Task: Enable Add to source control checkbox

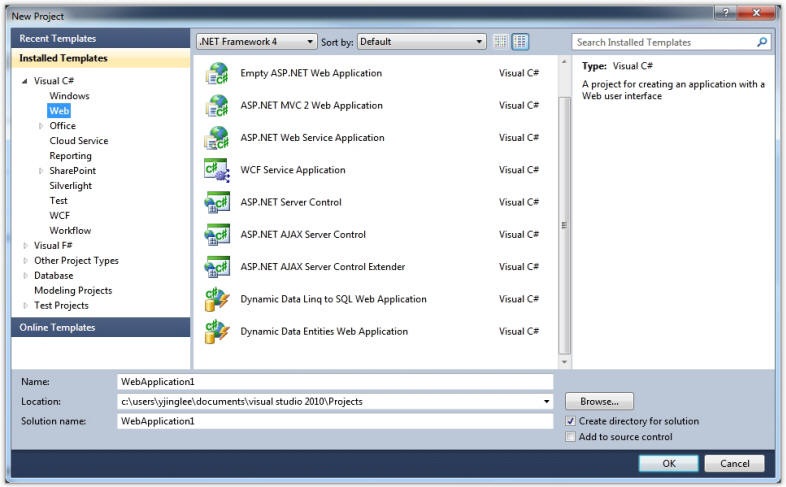Action: [570, 437]
